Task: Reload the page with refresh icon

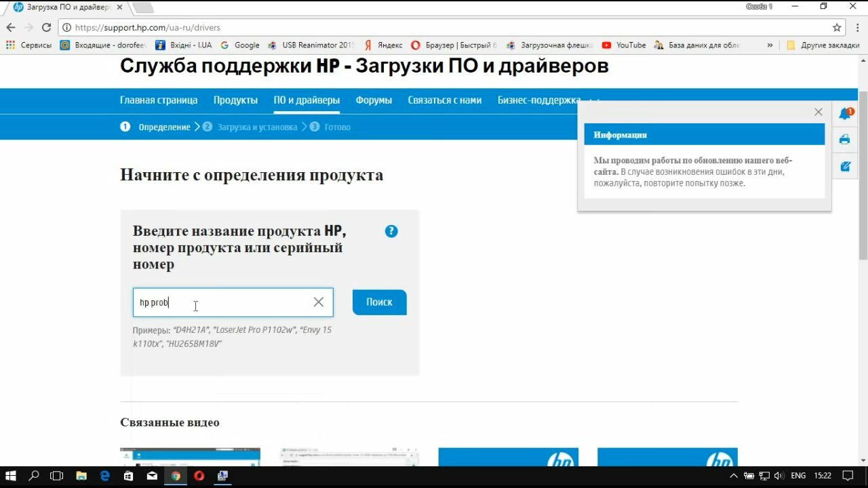Action: [46, 28]
